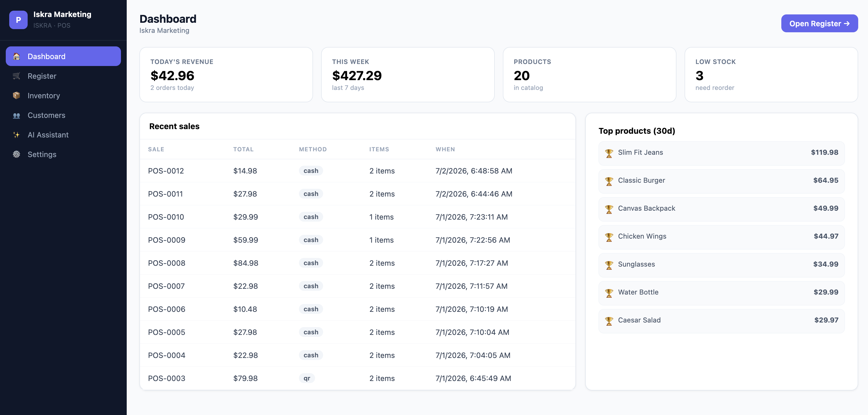Screen dimensions: 868x415
Task: Click sale POS-0007
Action: pyautogui.click(x=166, y=286)
